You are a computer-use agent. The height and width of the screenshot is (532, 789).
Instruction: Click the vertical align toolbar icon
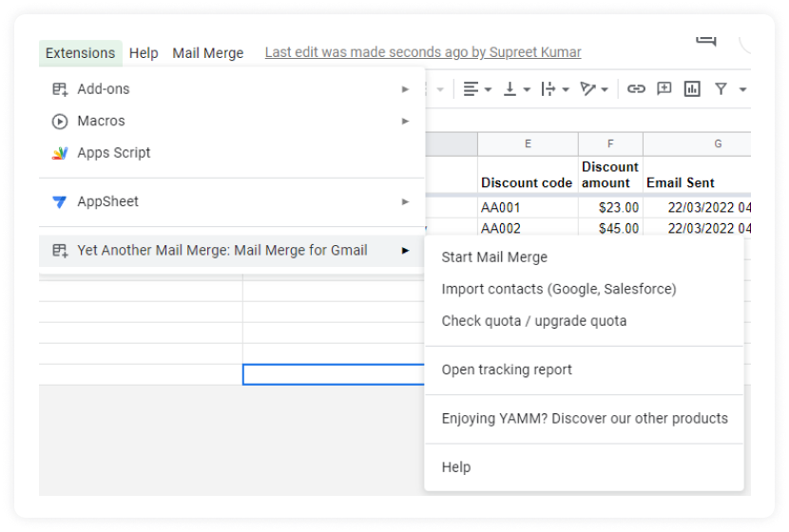click(510, 89)
